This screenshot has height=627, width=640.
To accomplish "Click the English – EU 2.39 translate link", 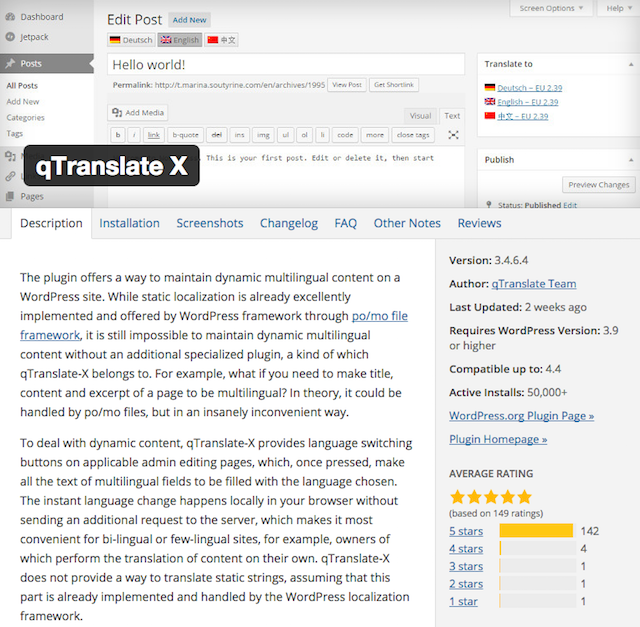I will [527, 102].
